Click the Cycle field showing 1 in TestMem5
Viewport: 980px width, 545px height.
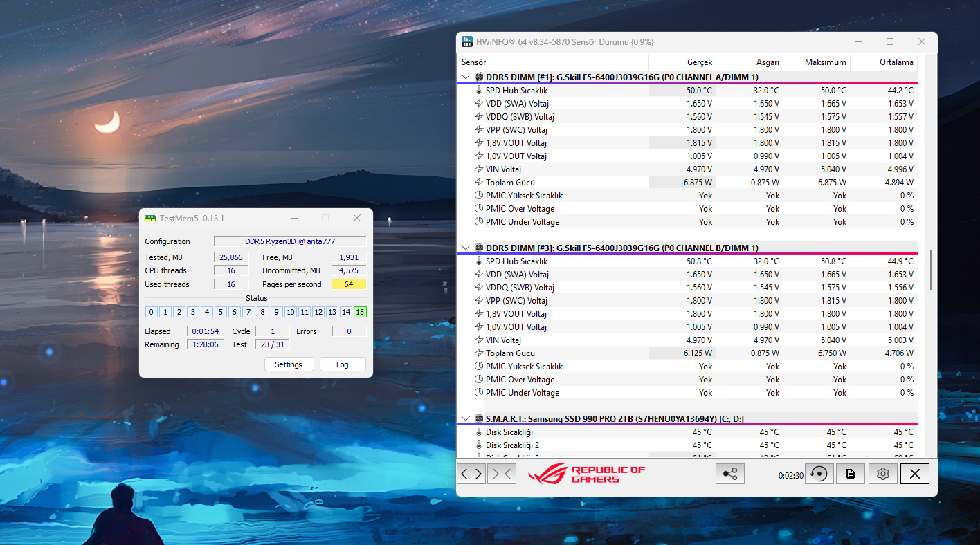272,331
